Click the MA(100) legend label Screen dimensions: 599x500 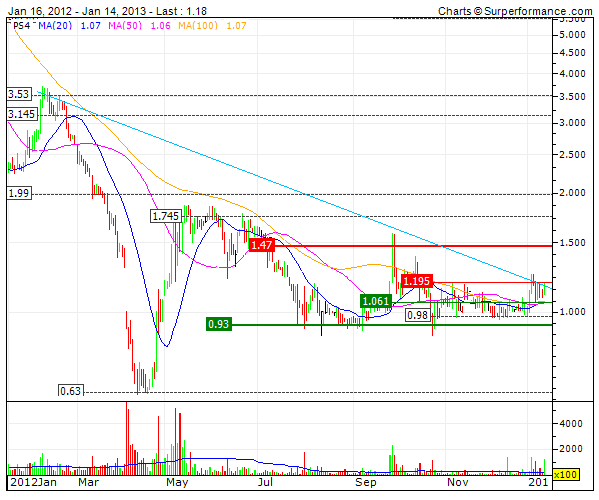click(198, 26)
